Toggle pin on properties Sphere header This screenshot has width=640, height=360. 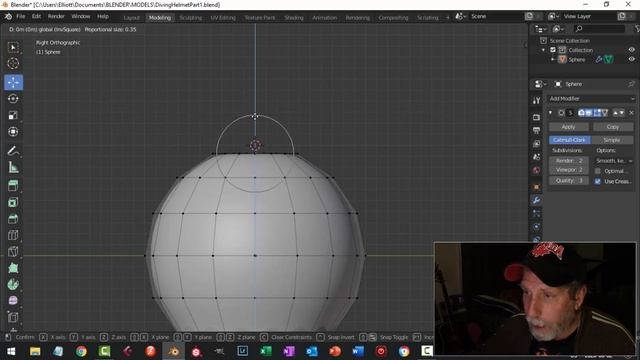(x=631, y=84)
